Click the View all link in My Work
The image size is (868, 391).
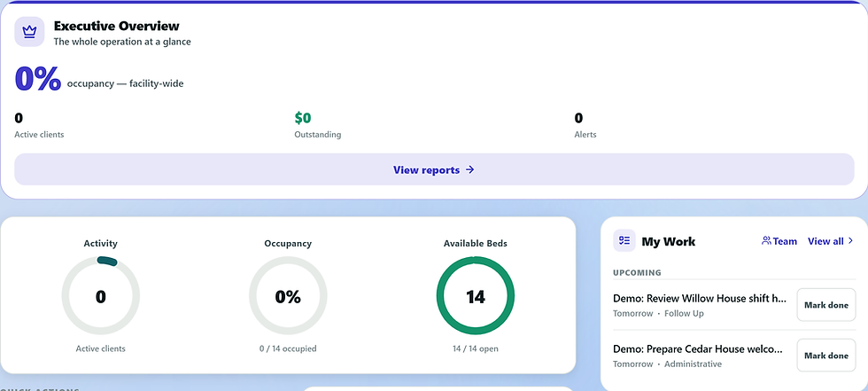(x=831, y=241)
